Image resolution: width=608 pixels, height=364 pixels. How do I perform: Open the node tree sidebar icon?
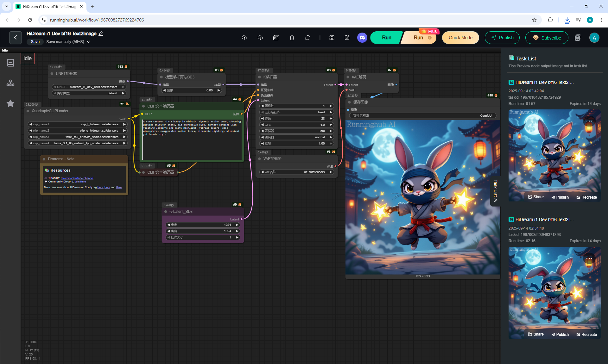click(10, 83)
